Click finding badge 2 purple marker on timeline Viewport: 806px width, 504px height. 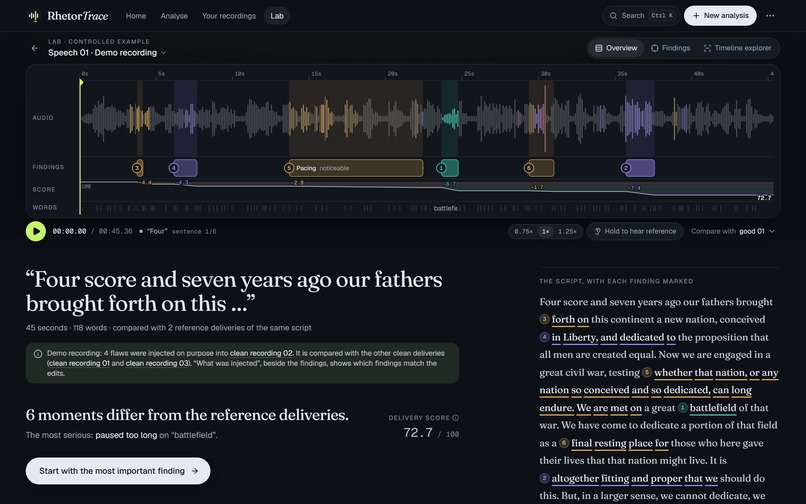[626, 168]
